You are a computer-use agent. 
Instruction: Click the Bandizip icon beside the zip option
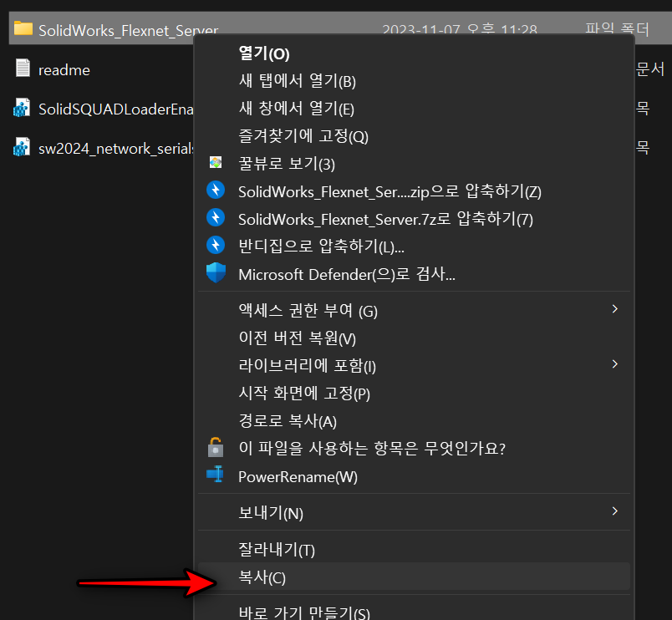[216, 190]
